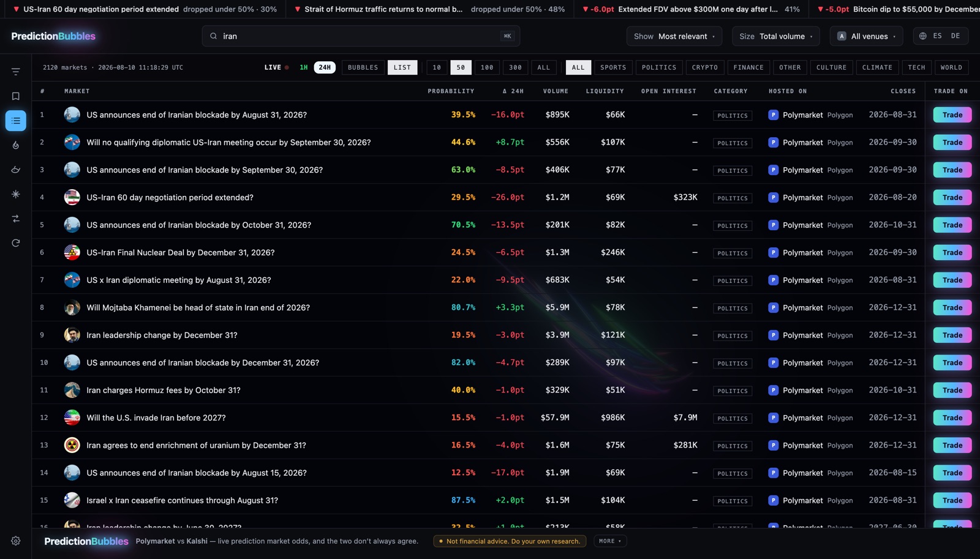Open the Size Total volume dropdown
The height and width of the screenshot is (559, 980).
point(776,36)
